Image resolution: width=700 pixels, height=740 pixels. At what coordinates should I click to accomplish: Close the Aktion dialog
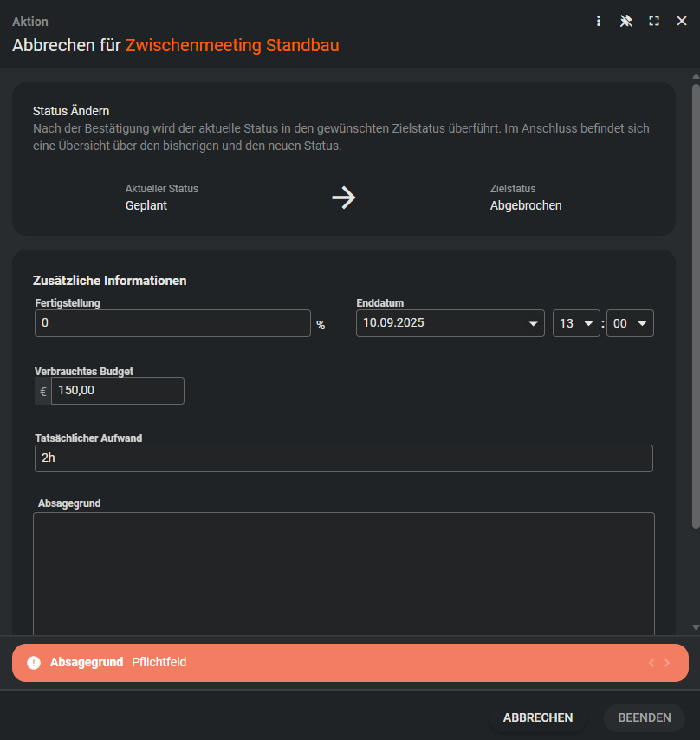pos(682,21)
